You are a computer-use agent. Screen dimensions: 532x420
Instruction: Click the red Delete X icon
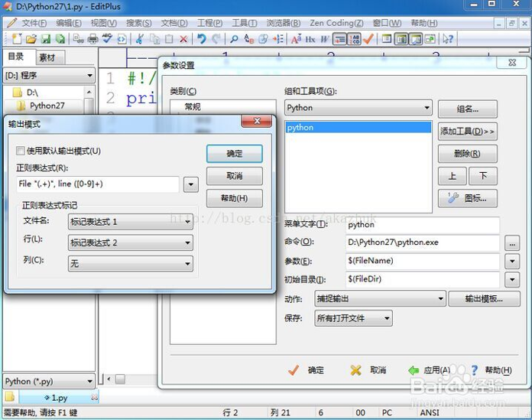point(183,39)
